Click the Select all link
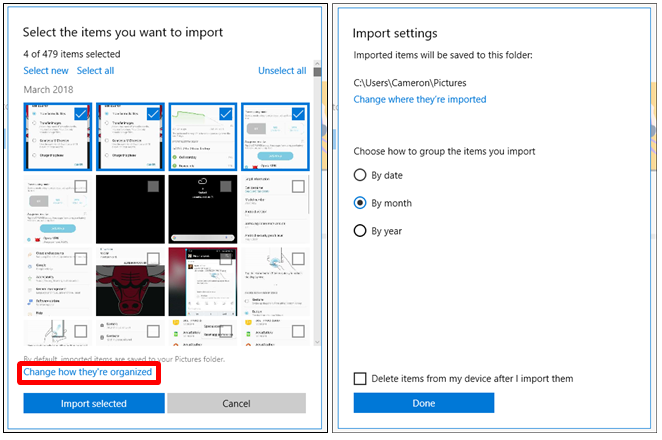This screenshot has height=440, width=662. pos(95,71)
